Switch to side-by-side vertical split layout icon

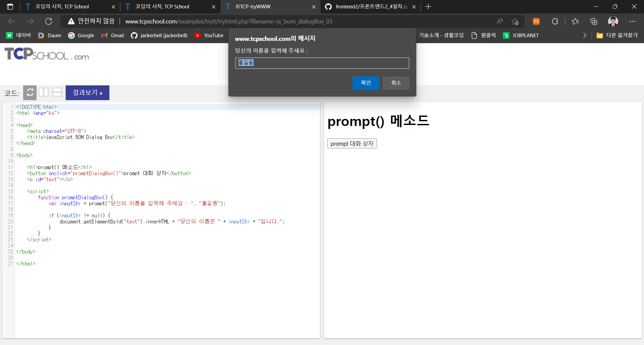(x=44, y=92)
